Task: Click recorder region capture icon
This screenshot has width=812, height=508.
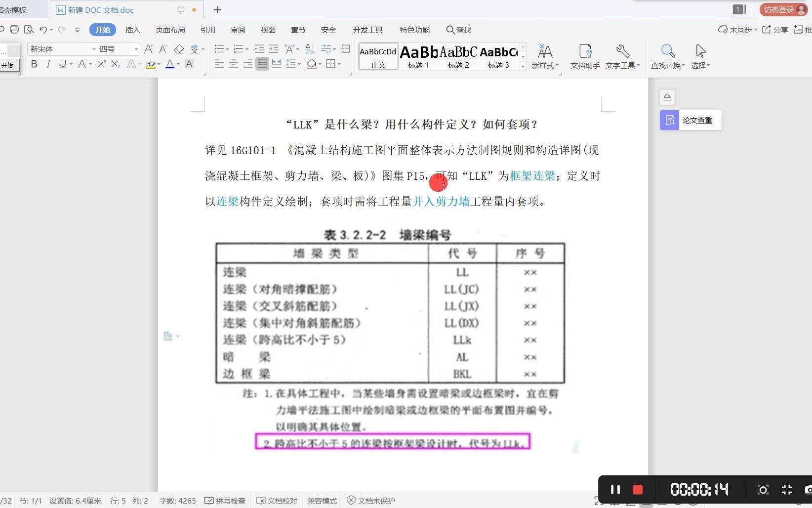Action: click(x=763, y=490)
